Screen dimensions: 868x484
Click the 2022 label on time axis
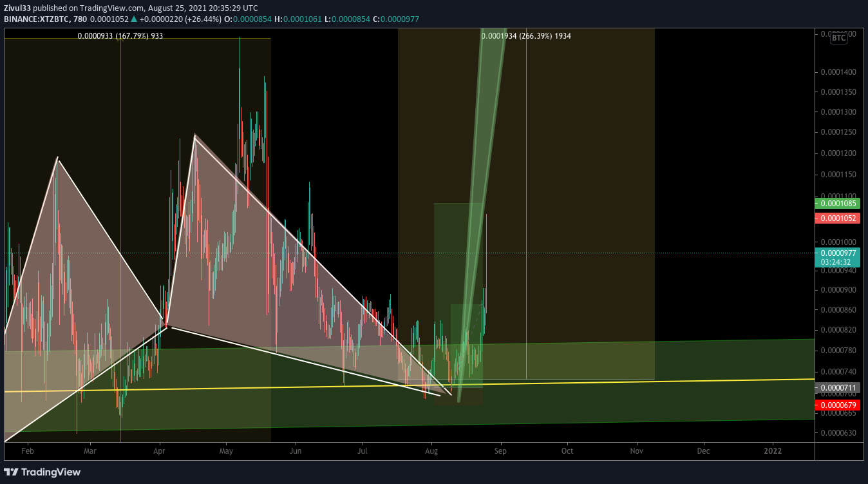[x=773, y=451]
